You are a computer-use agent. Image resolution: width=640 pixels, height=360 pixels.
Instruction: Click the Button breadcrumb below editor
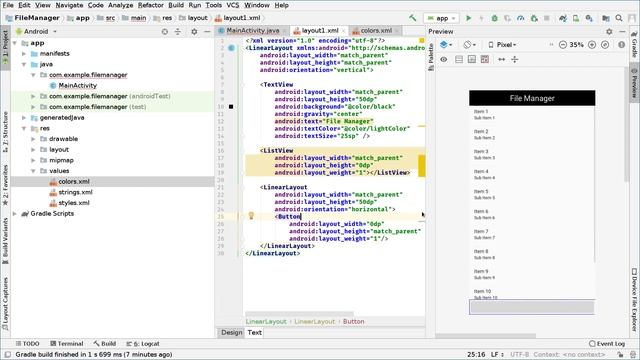point(353,322)
